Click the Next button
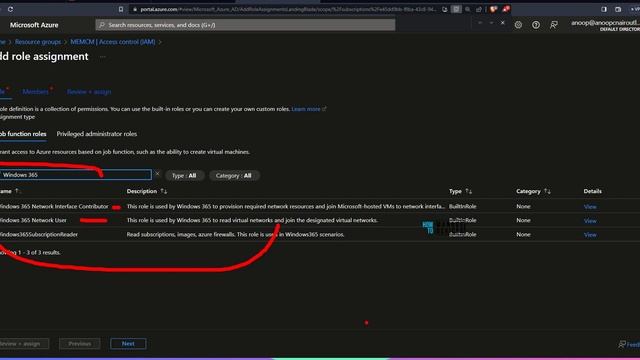The width and height of the screenshot is (640, 360). tap(128, 344)
